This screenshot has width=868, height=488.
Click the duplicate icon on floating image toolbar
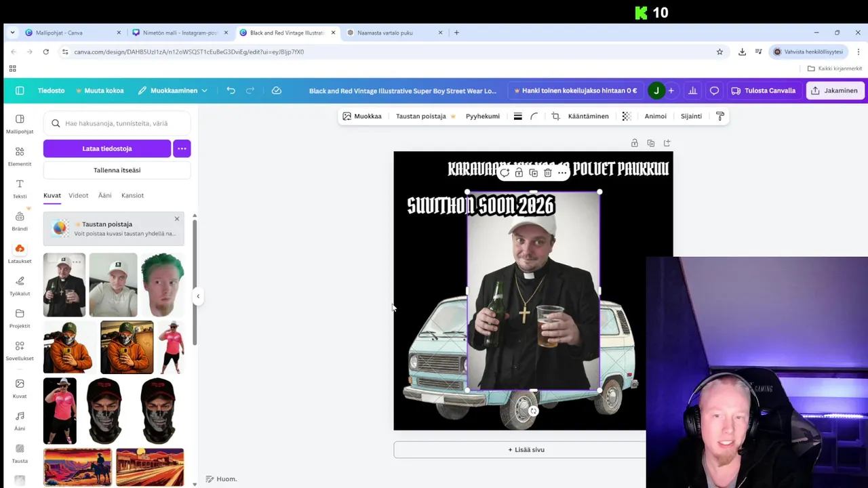tap(533, 173)
